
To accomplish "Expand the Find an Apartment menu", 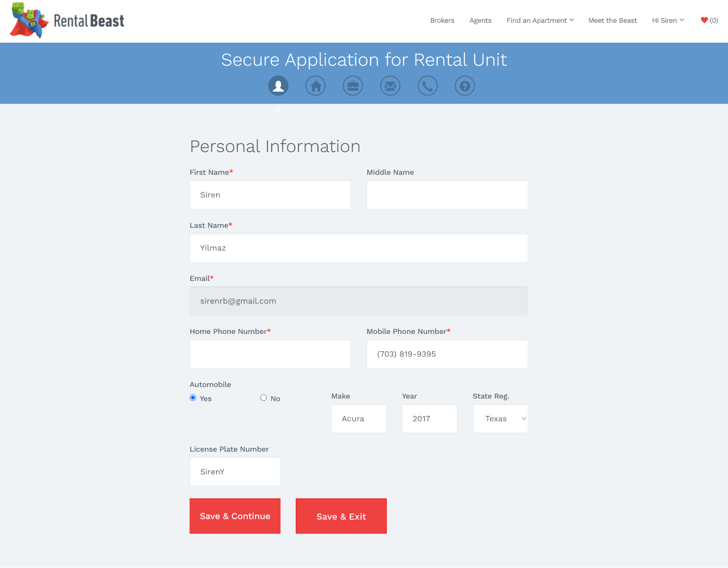I will pyautogui.click(x=540, y=20).
